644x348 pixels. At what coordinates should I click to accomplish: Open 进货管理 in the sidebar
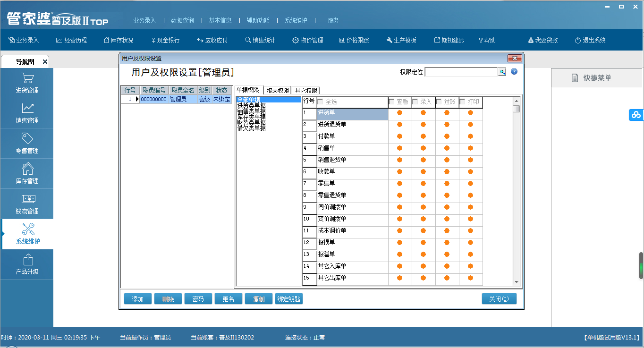27,83
